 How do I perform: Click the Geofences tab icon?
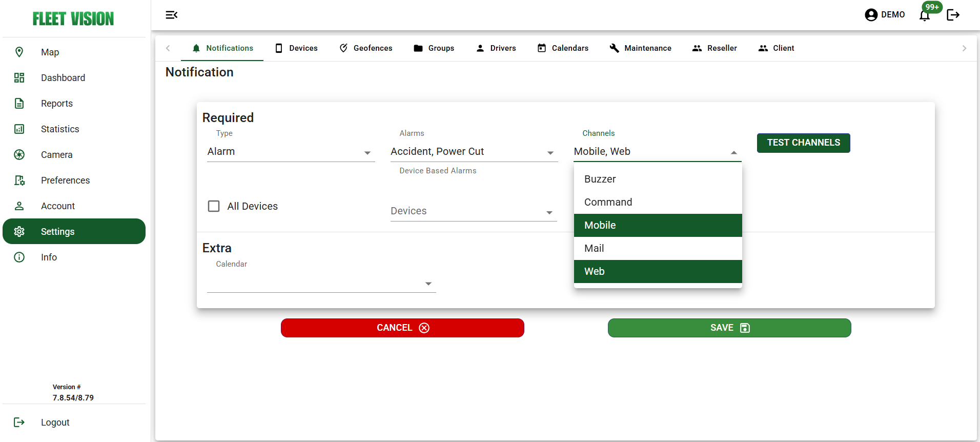(343, 48)
